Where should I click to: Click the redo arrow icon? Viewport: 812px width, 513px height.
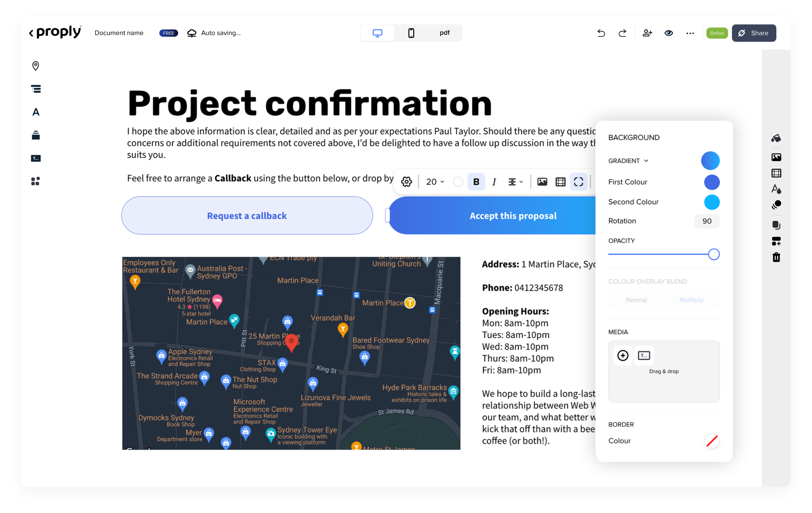[622, 33]
